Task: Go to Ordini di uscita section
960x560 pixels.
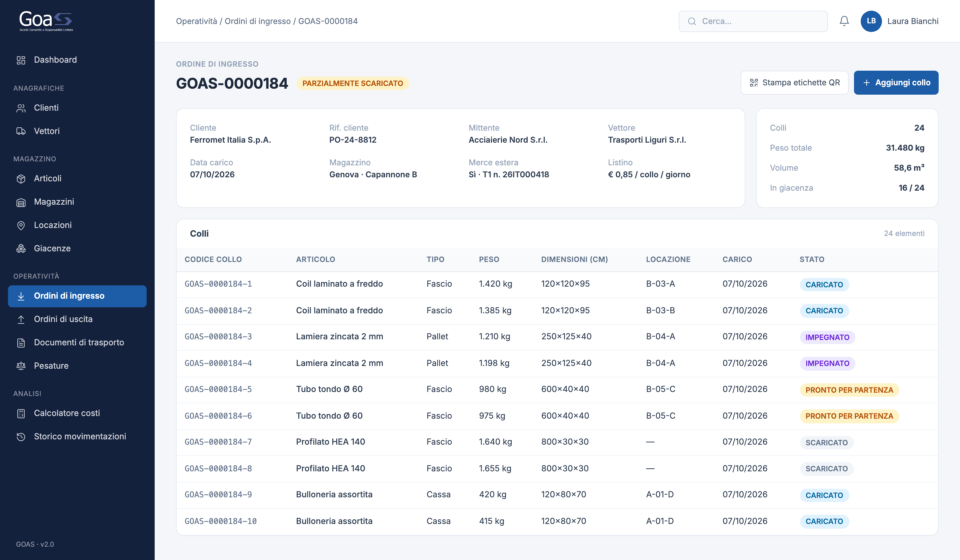Action: (77, 319)
